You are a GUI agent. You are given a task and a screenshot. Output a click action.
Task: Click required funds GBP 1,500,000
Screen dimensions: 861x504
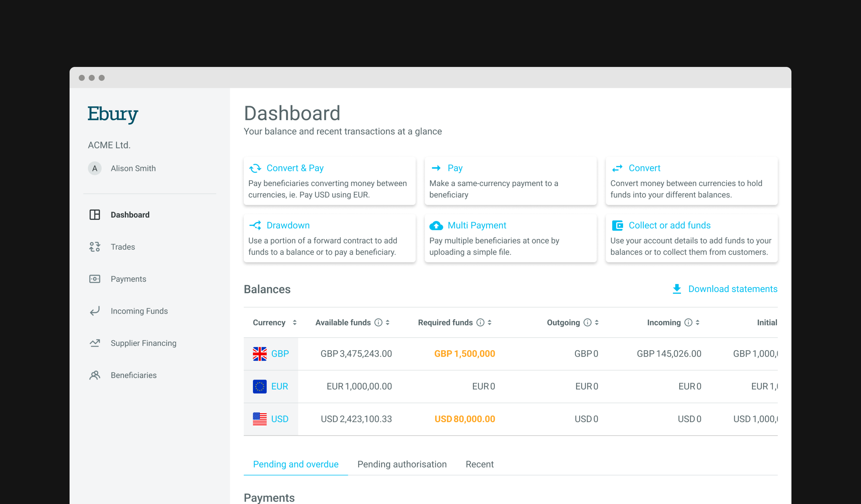pos(464,354)
